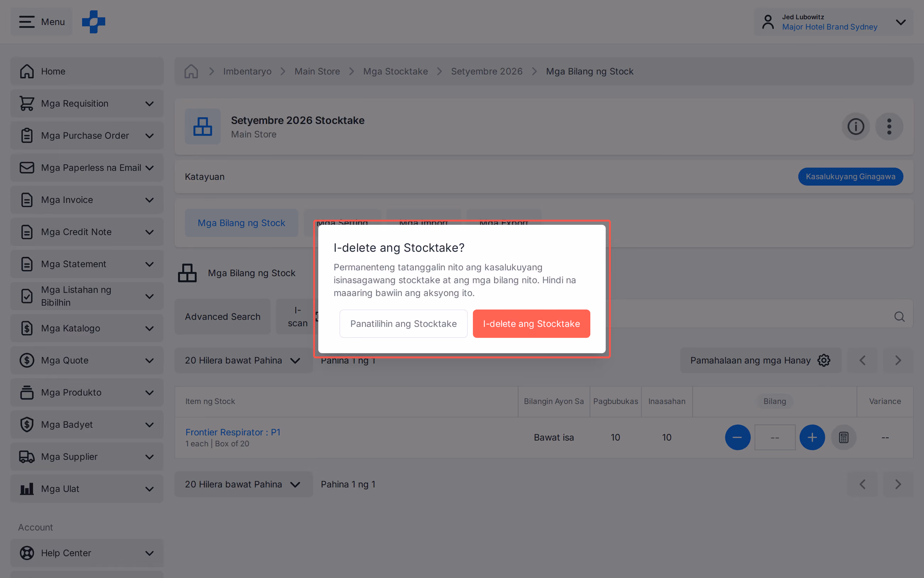Screen dimensions: 924x578
Task: Open the Major Hotel Brand Sydney account dropdown
Action: (x=834, y=22)
